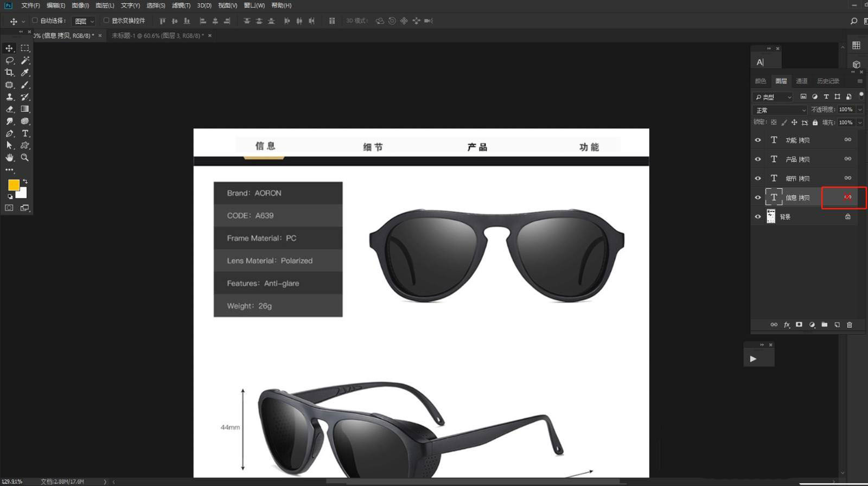Screen dimensions: 868x486
Task: Pick the Zoom tool in the toolbar
Action: 25,157
